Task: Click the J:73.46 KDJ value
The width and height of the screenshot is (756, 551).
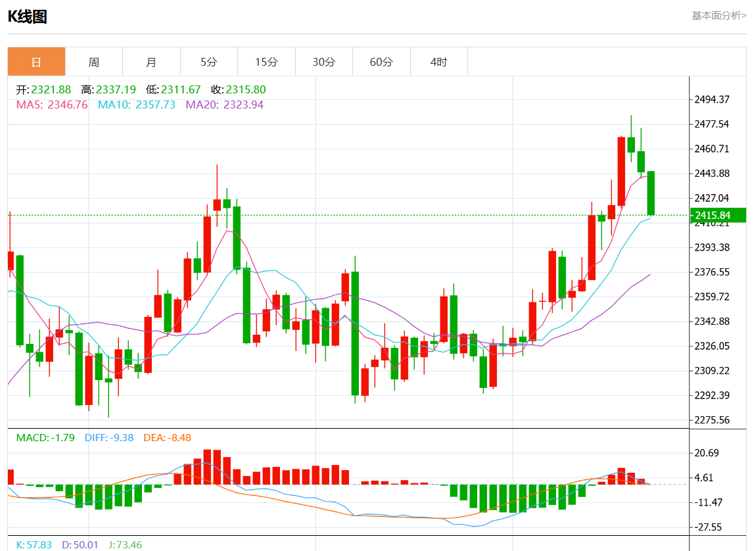Action: (x=126, y=544)
